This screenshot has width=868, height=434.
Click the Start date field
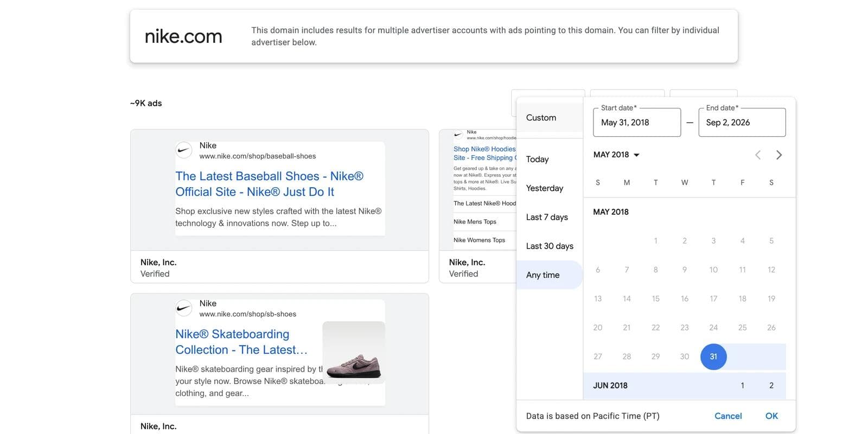coord(637,123)
